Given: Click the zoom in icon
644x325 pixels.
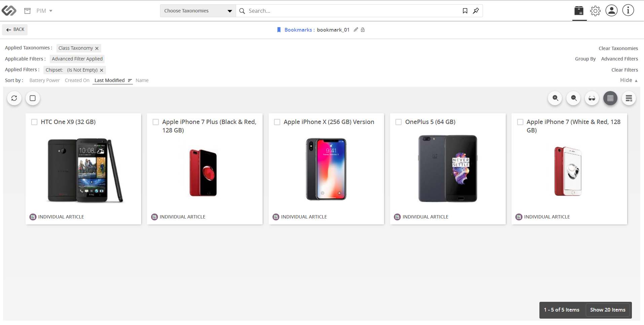Looking at the screenshot, I should (555, 98).
